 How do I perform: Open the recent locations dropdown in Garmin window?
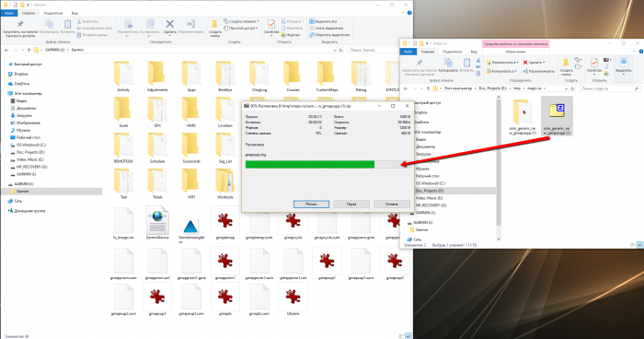(x=22, y=50)
